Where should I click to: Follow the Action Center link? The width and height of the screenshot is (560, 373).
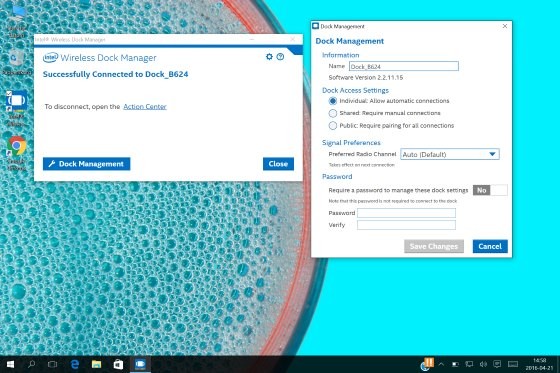(x=145, y=106)
